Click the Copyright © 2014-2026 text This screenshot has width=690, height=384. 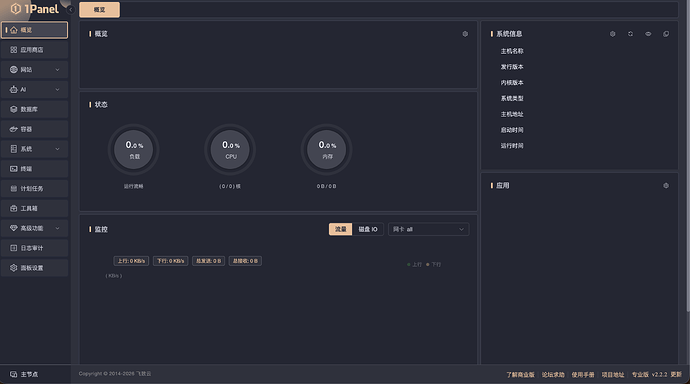click(115, 374)
